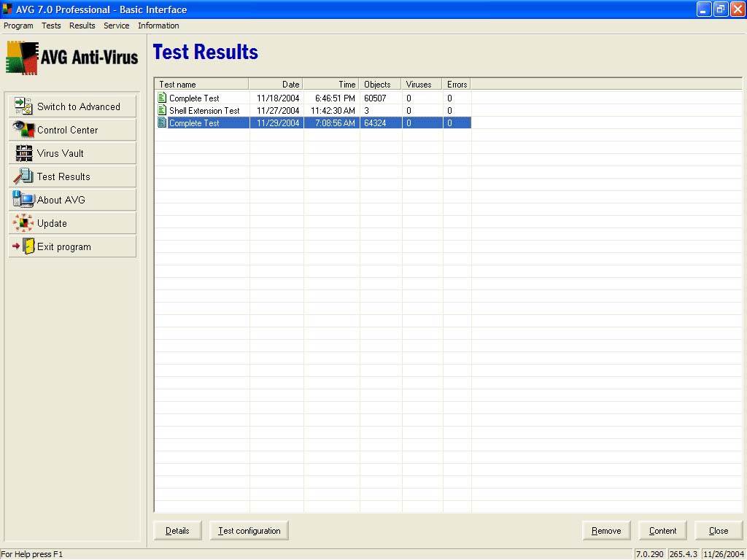Minimize the AVG window

click(x=704, y=9)
